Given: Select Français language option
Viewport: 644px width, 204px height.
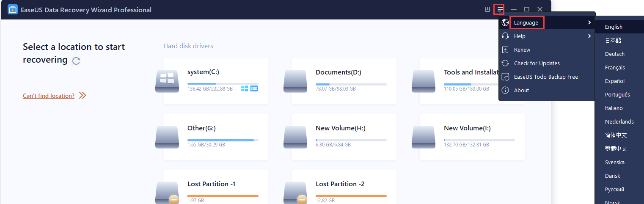Looking at the screenshot, I should 619,67.
